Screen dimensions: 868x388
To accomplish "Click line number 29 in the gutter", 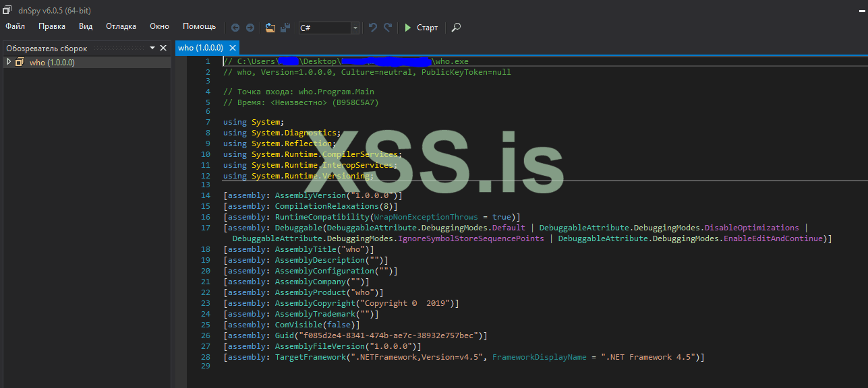I will (206, 368).
